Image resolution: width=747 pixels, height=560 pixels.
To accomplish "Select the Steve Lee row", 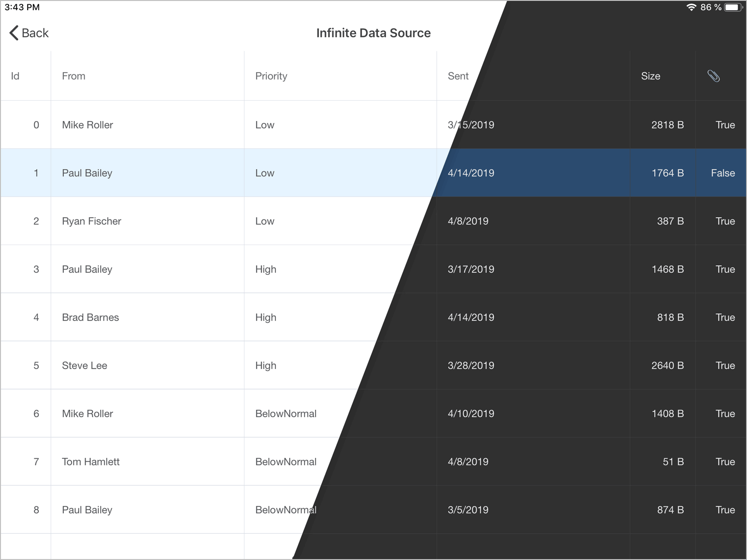I will [x=85, y=365].
